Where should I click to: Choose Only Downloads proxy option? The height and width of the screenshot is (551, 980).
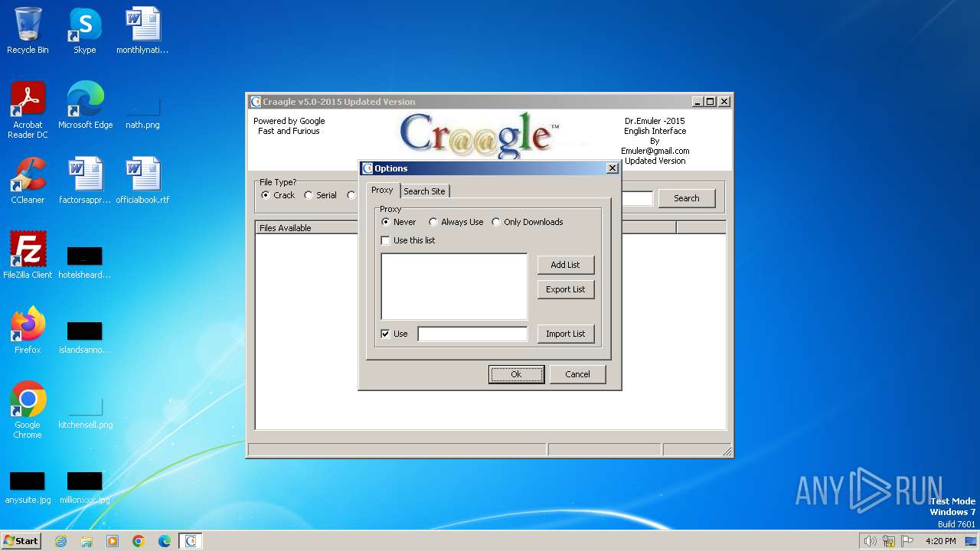pyautogui.click(x=496, y=222)
